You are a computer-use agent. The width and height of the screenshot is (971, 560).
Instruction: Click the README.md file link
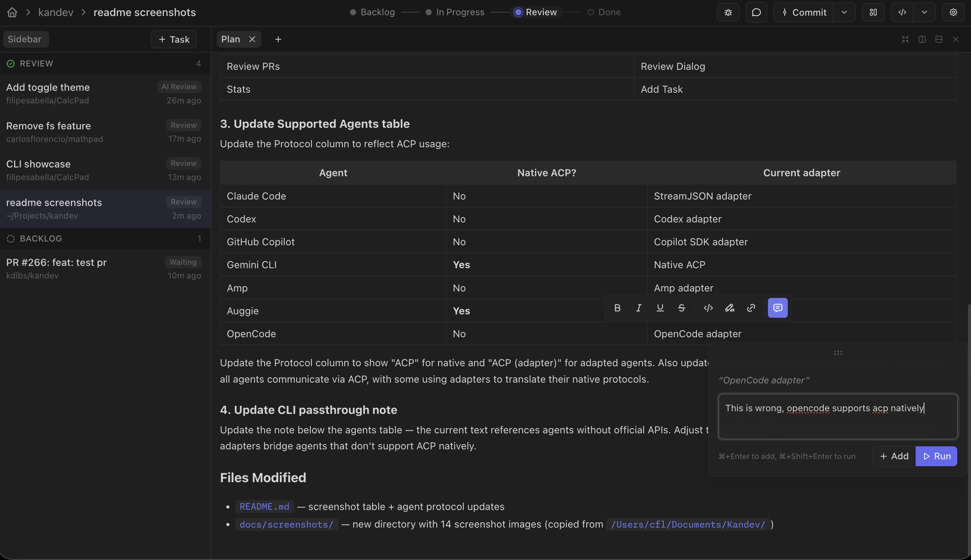coord(264,507)
